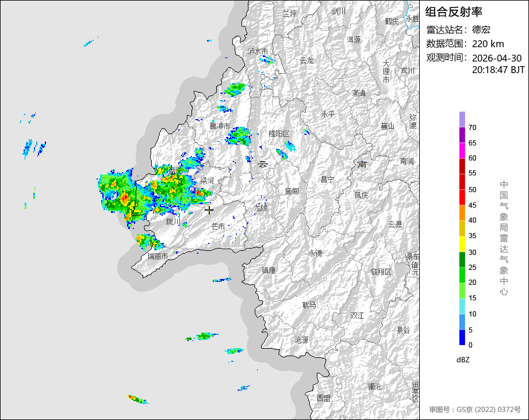Click the observation time 20:18:47 BJT

click(x=499, y=70)
